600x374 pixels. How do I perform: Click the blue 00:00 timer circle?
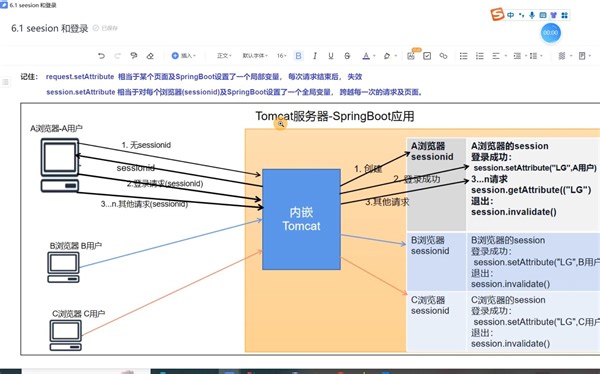tap(551, 33)
